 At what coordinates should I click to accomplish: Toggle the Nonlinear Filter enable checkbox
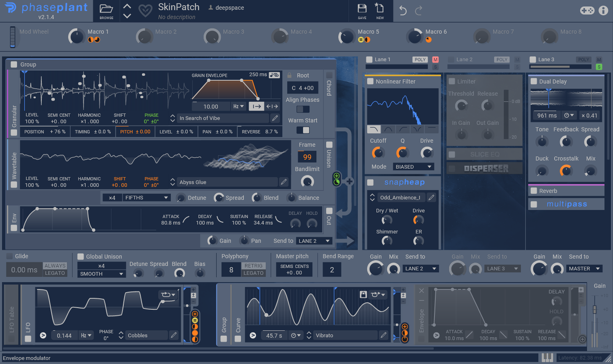point(370,81)
